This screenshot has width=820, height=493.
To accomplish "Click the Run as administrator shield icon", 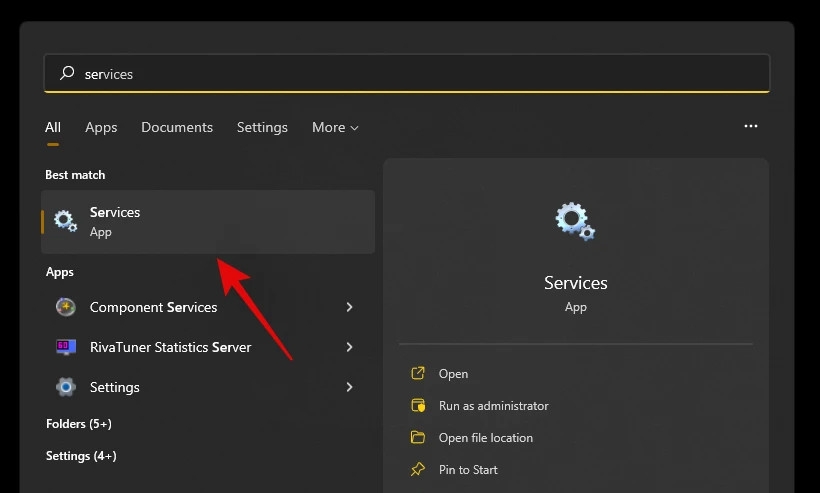I will tap(418, 406).
